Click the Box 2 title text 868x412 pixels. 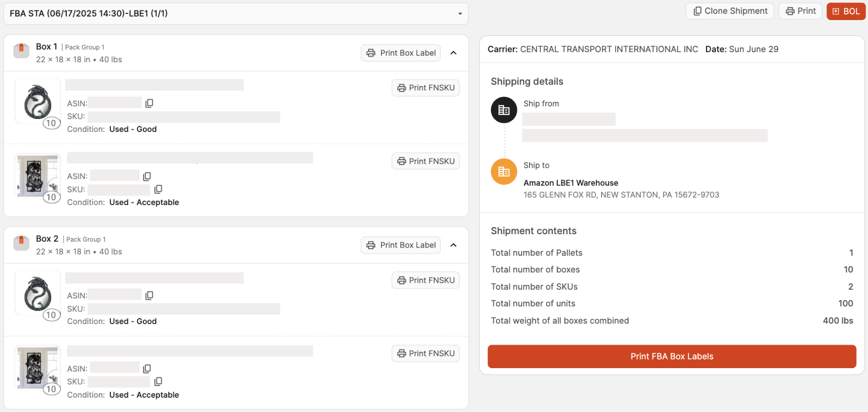(x=47, y=239)
